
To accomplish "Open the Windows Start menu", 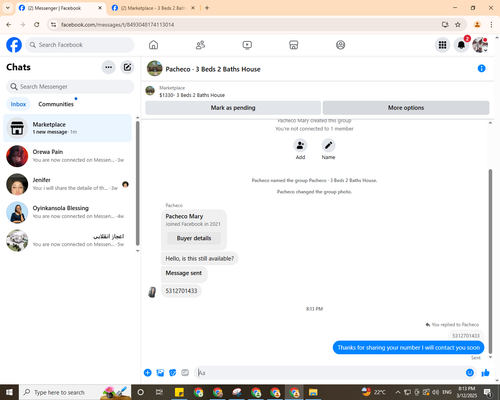I will point(9,392).
